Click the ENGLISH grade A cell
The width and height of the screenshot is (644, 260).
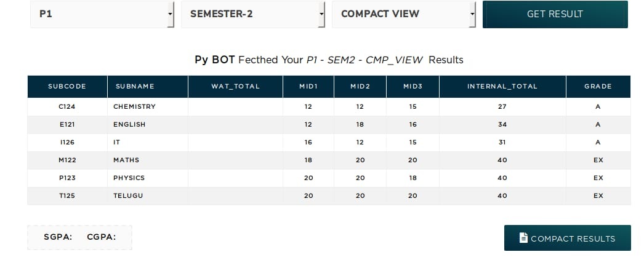pos(598,125)
